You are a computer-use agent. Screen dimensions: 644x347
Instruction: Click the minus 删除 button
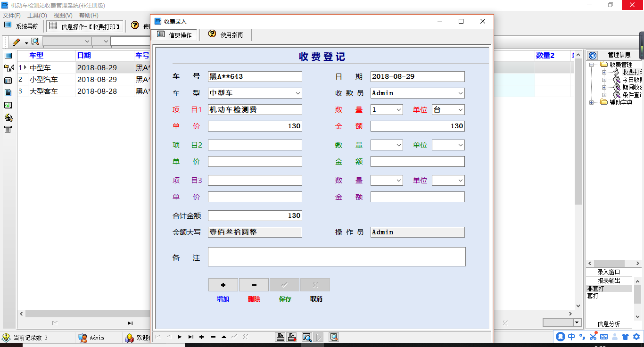point(254,285)
